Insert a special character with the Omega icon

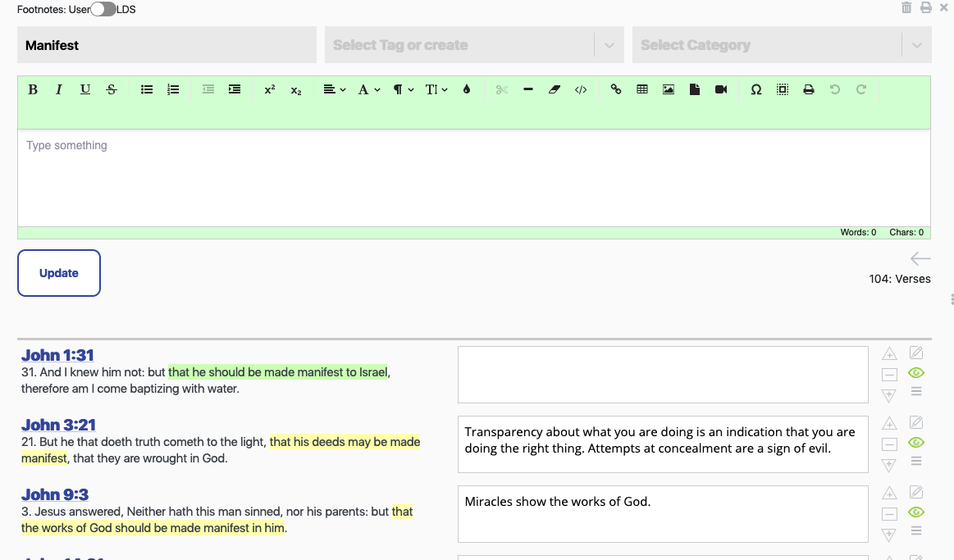(756, 89)
